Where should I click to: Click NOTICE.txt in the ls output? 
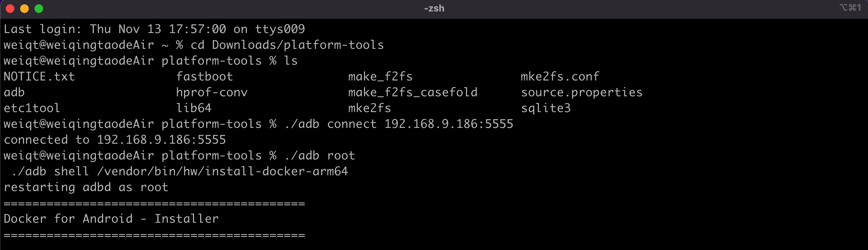point(39,77)
